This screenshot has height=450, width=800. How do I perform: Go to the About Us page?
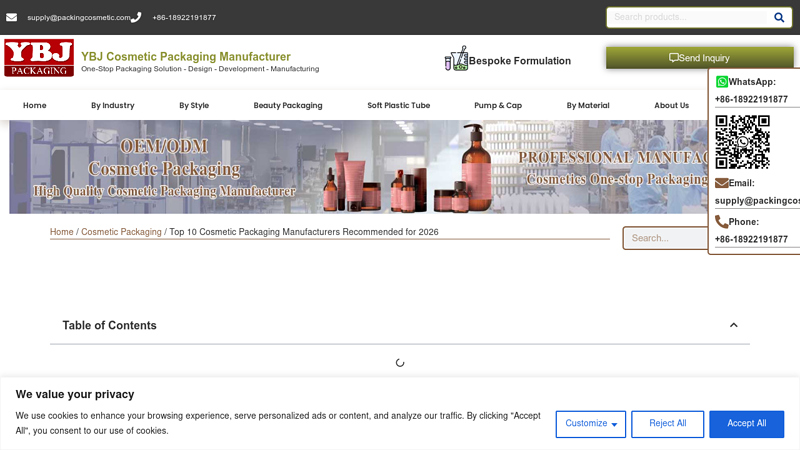click(x=671, y=105)
